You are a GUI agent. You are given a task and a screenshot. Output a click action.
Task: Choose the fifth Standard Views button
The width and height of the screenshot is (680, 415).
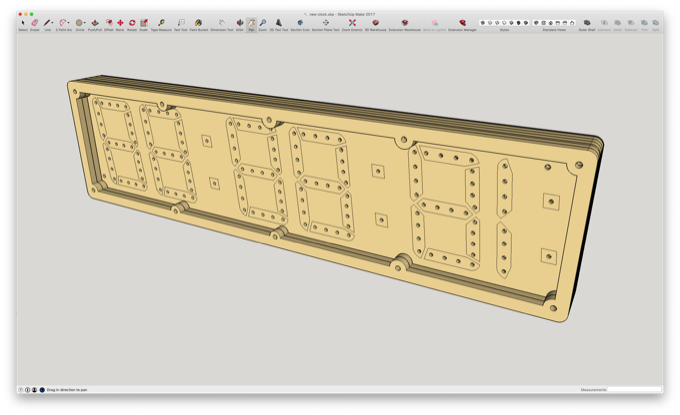click(x=565, y=23)
